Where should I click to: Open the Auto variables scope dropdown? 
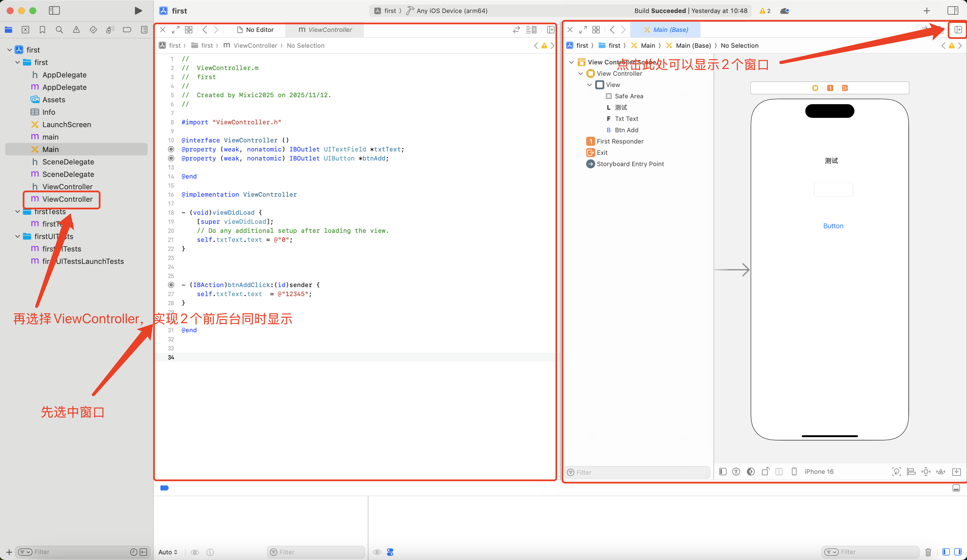pyautogui.click(x=168, y=552)
